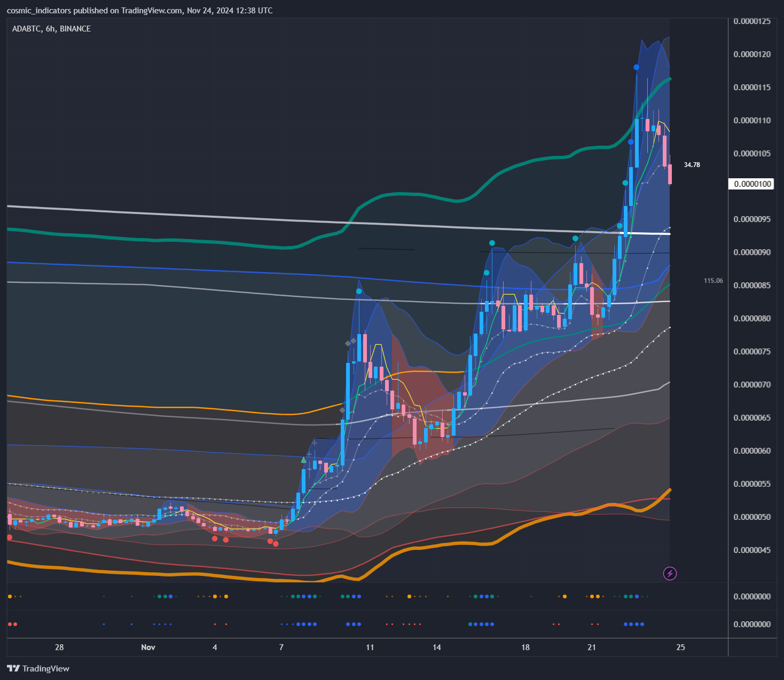The image size is (784, 680).
Task: Click the 0.0000110 price axis label
Action: tap(752, 121)
